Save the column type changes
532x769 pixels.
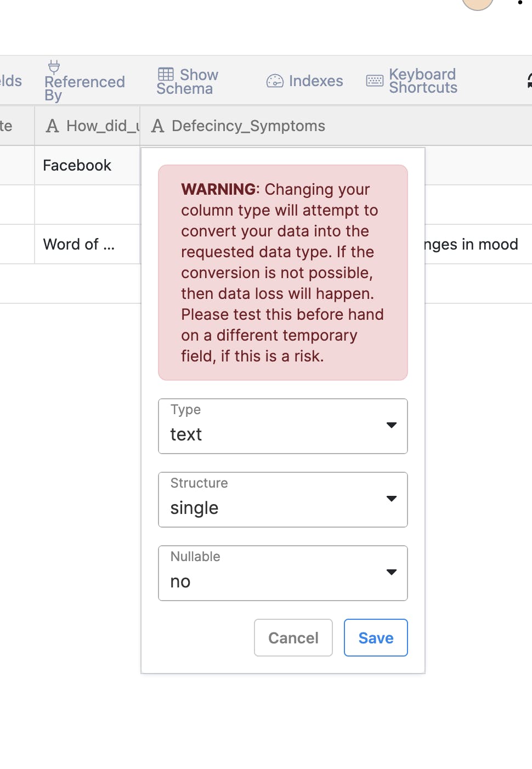pos(376,638)
